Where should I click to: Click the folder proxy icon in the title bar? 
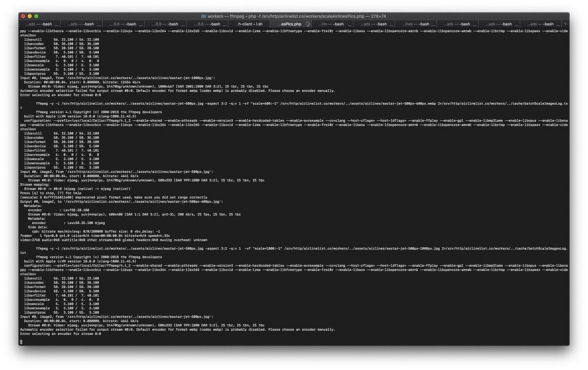pos(203,16)
